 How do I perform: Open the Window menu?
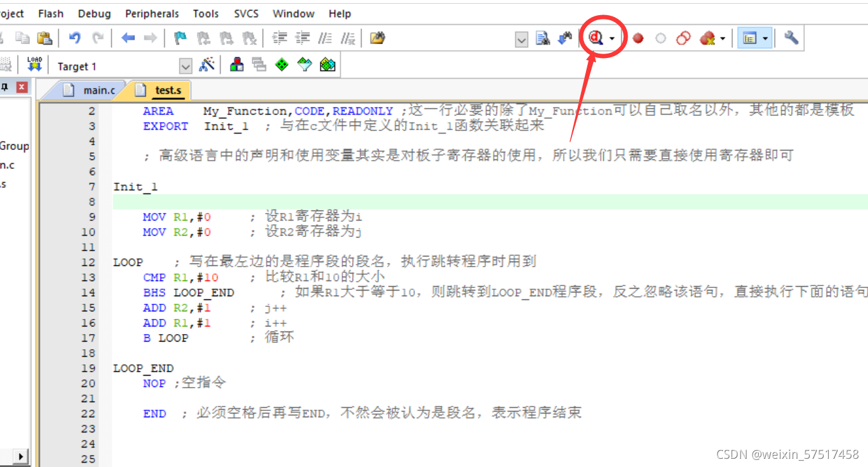tap(293, 13)
